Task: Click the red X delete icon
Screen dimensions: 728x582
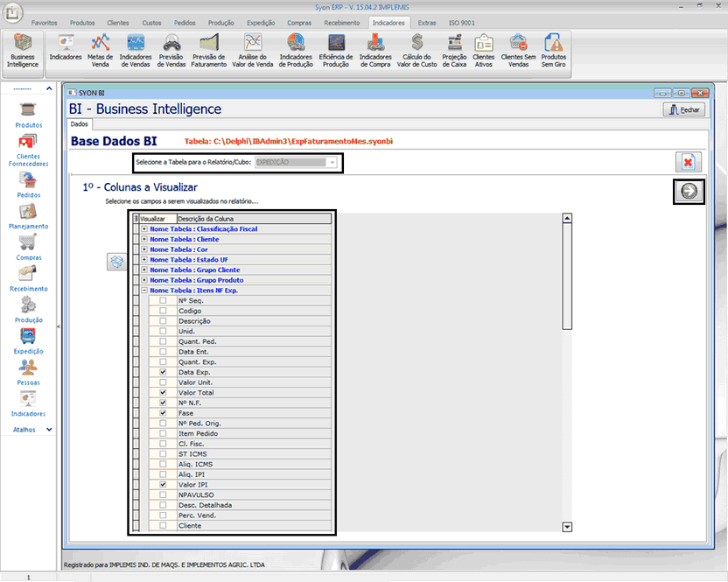Action: coord(688,162)
